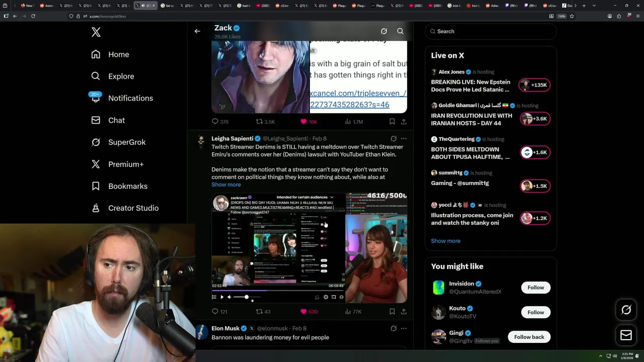The width and height of the screenshot is (644, 362).
Task: Open Notifications in sidebar
Action: click(x=122, y=98)
